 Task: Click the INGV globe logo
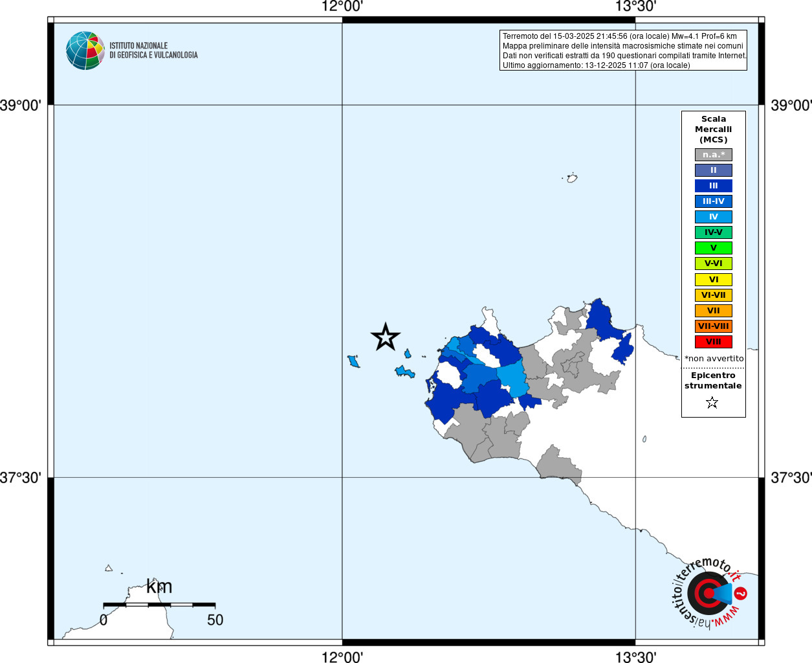coord(85,51)
